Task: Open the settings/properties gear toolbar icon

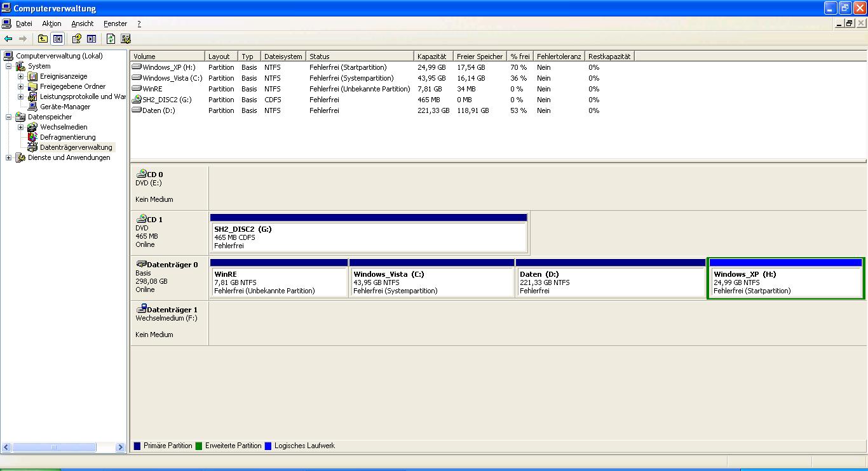Action: [x=126, y=39]
